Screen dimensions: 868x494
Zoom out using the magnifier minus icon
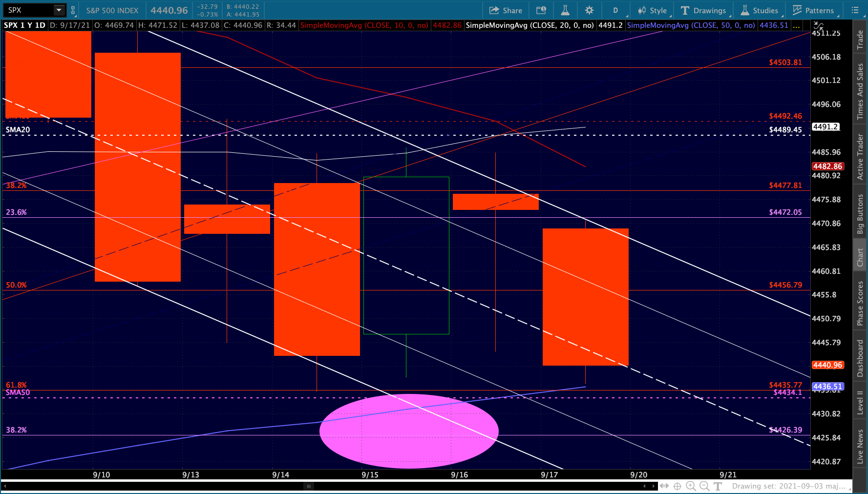[704, 486]
